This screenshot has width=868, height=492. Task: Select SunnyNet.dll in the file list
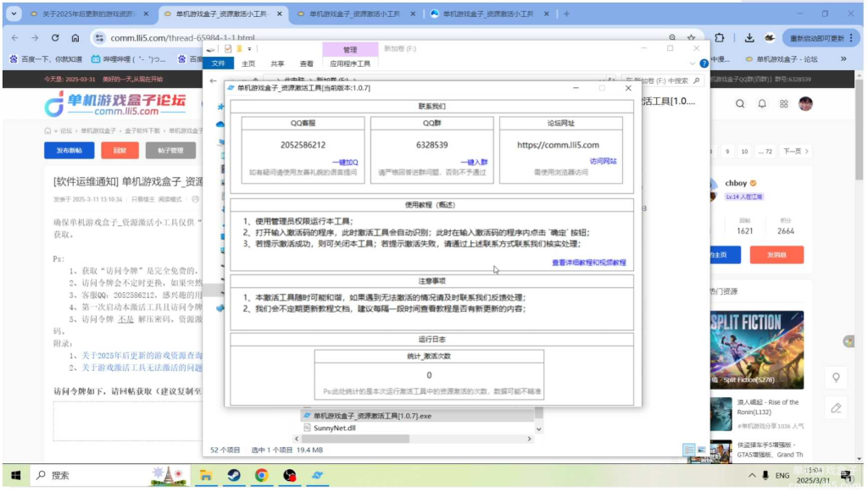coord(334,428)
